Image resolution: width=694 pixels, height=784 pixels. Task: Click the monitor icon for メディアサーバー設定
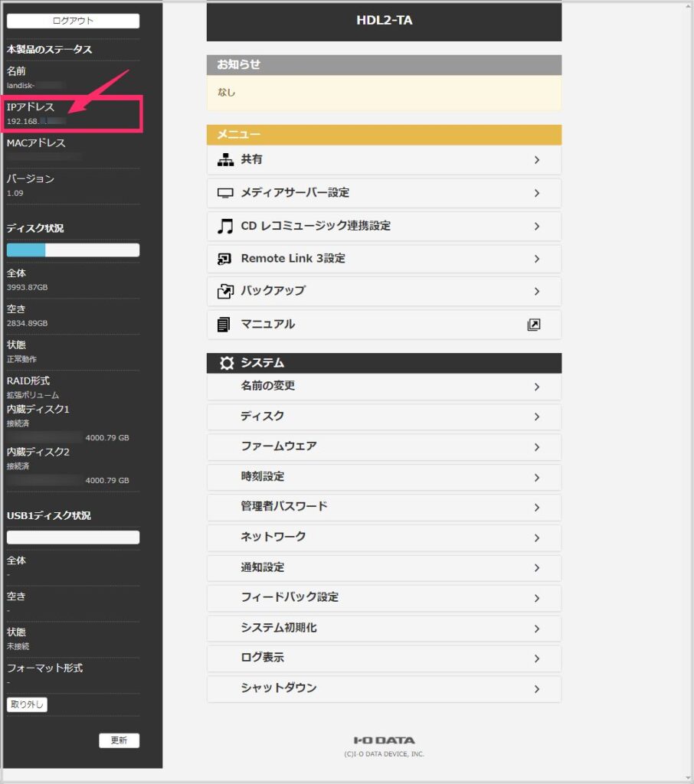coord(224,193)
